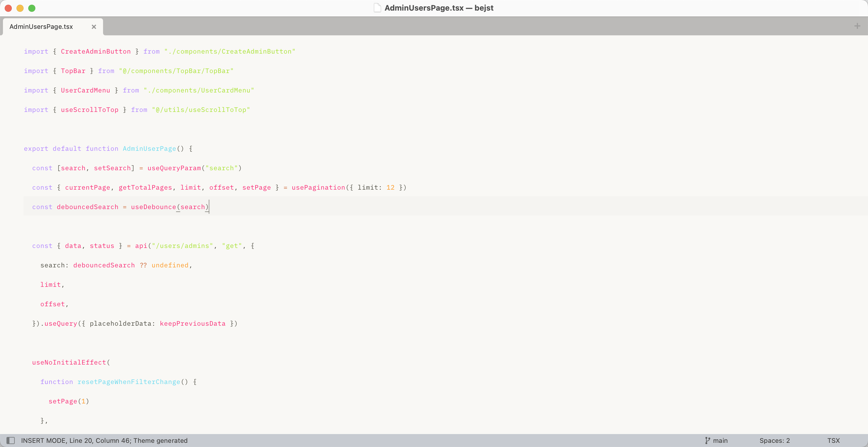Click the undefined keyword
Image resolution: width=868 pixels, height=447 pixels.
(x=170, y=265)
